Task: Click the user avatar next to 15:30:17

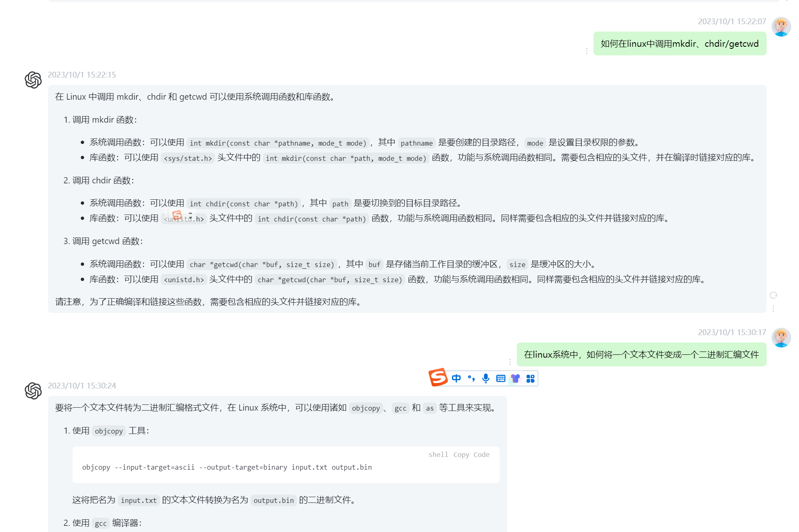Action: (x=781, y=338)
